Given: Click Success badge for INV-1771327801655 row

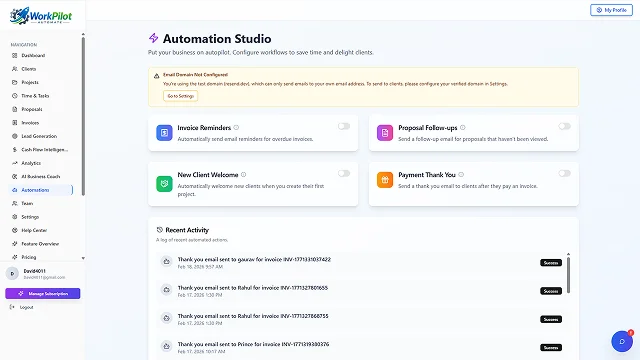Looking at the screenshot, I should click(551, 291).
